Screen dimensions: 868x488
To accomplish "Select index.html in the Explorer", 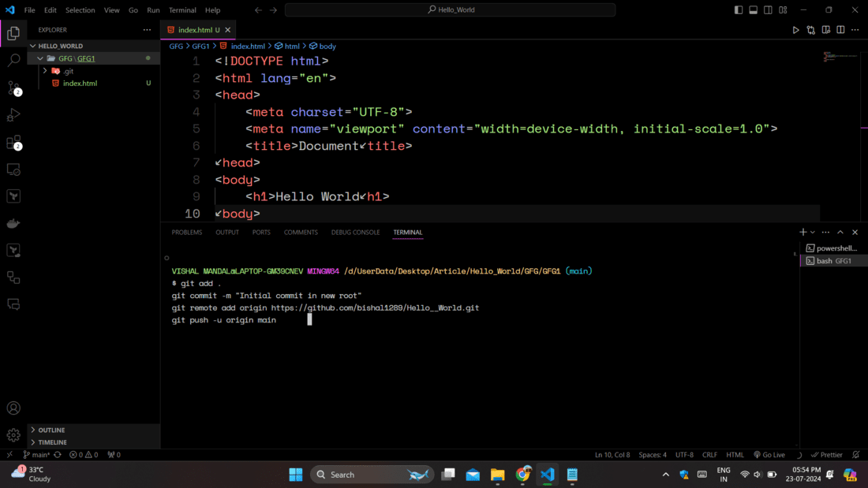I will pos(80,83).
